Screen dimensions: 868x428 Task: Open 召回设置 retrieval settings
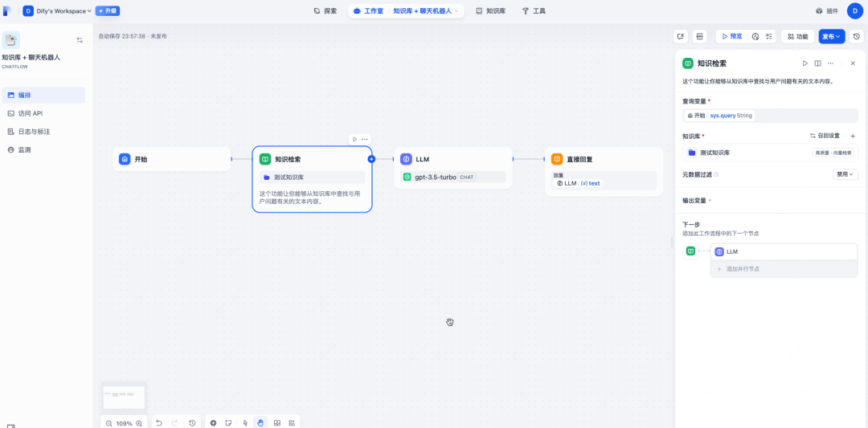[825, 136]
